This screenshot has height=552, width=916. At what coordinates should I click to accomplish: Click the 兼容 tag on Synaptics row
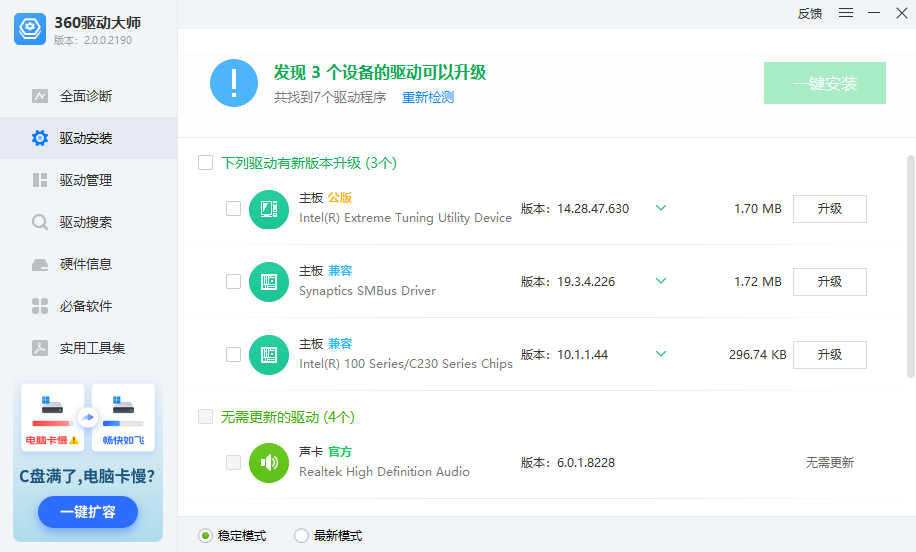340,271
